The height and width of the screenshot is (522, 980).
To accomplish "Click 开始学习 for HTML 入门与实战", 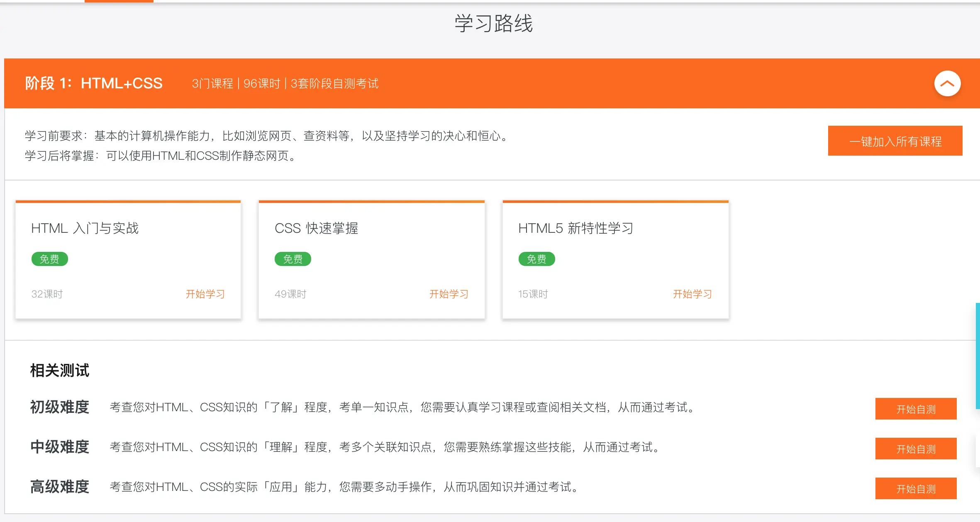I will 205,294.
